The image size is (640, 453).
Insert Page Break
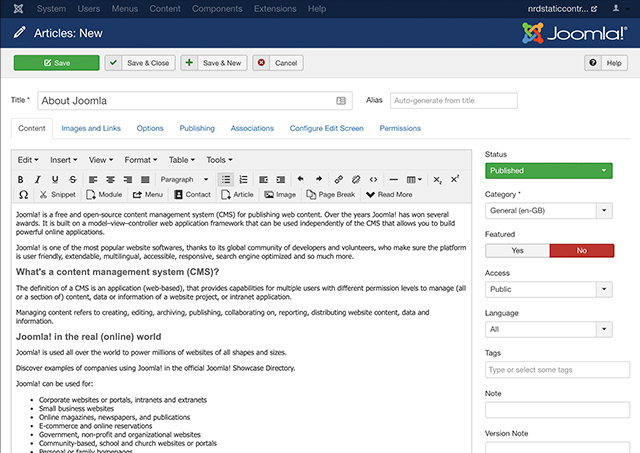pos(331,195)
